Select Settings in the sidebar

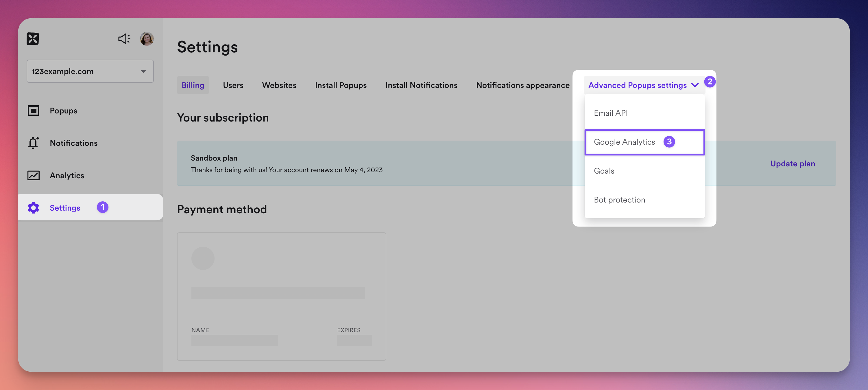click(x=90, y=207)
